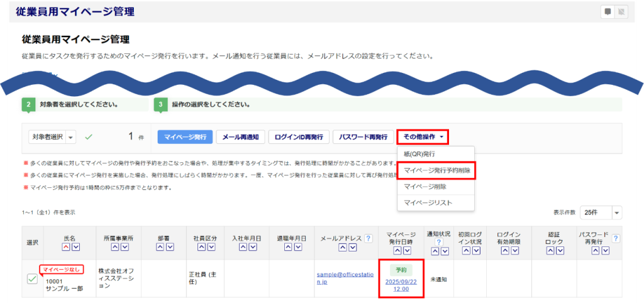This screenshot has height=303, width=644.
Task: Click the マイページ発行 button
Action: point(184,137)
